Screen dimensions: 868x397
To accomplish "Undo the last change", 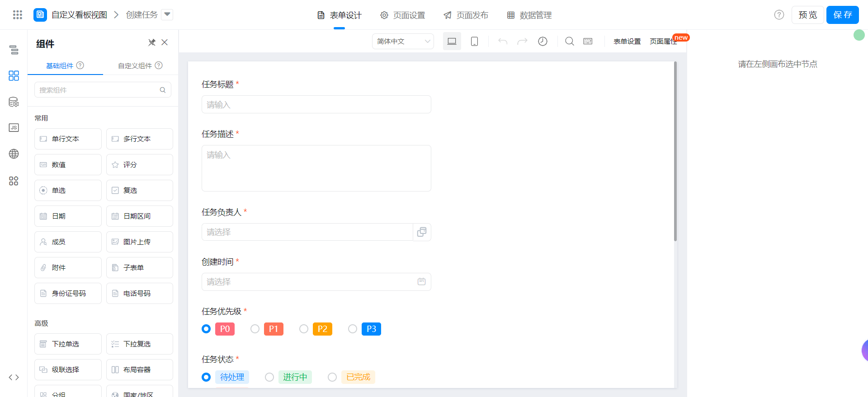I will click(x=502, y=41).
